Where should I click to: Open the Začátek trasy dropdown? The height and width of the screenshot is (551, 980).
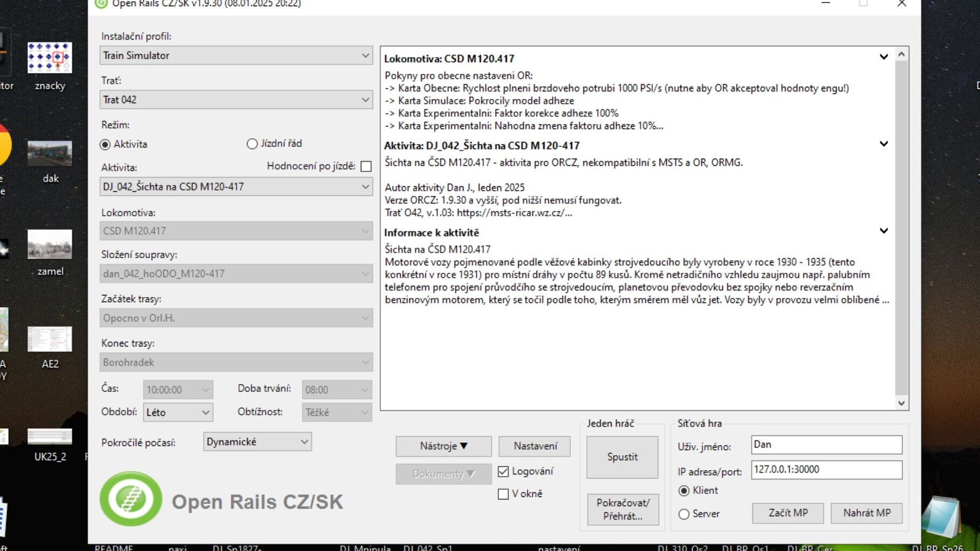(236, 318)
